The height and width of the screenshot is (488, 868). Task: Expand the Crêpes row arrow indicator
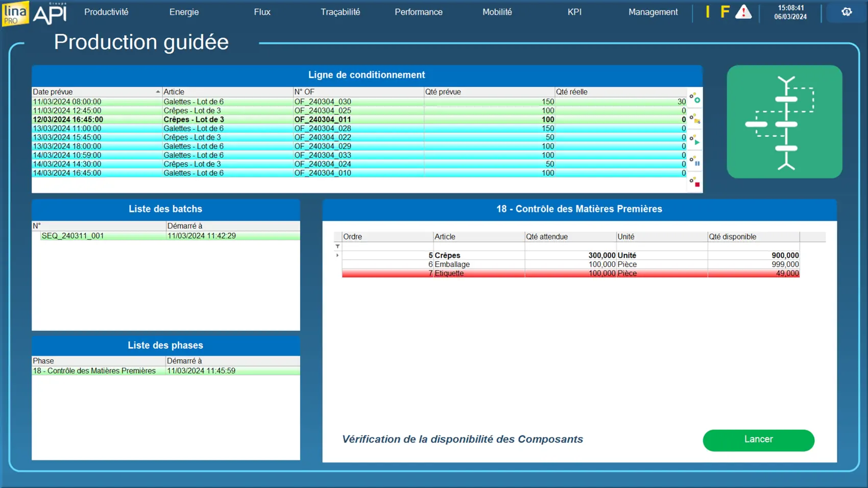337,255
